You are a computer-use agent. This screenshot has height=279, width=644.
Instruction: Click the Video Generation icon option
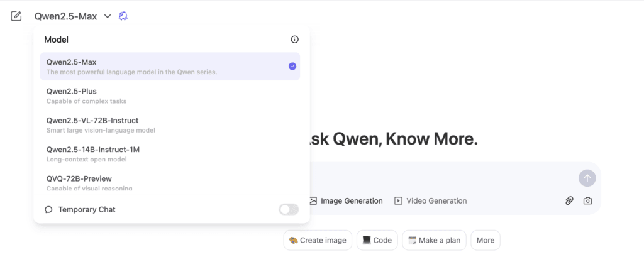point(398,201)
